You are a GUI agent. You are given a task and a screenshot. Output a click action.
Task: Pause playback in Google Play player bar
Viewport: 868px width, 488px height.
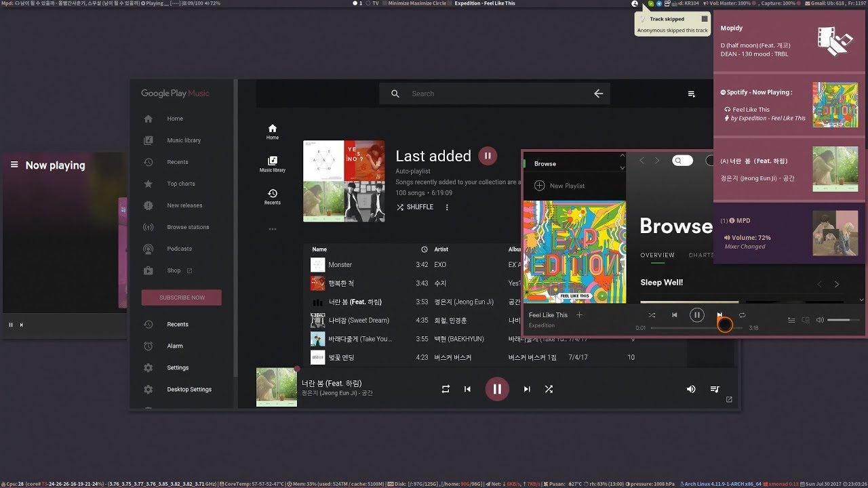(497, 389)
